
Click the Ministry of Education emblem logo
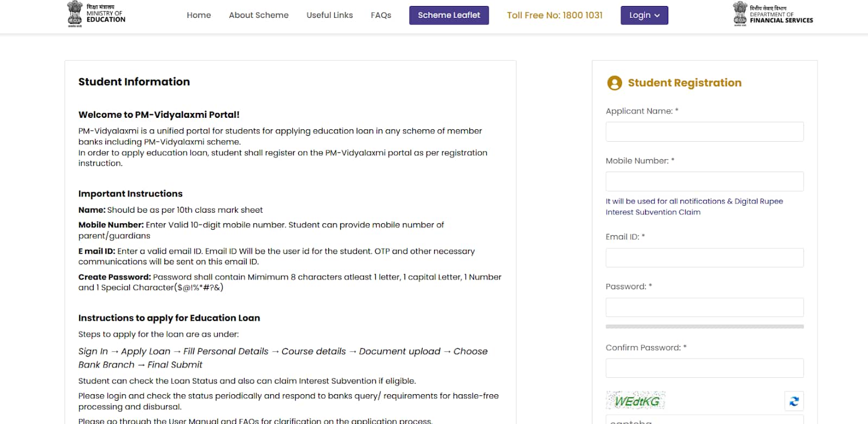click(75, 14)
